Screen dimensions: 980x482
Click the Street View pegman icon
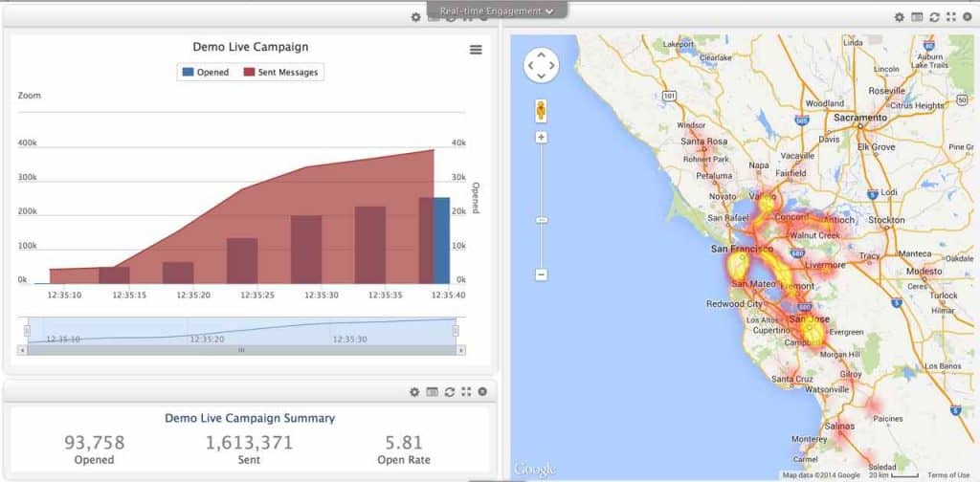pos(542,111)
